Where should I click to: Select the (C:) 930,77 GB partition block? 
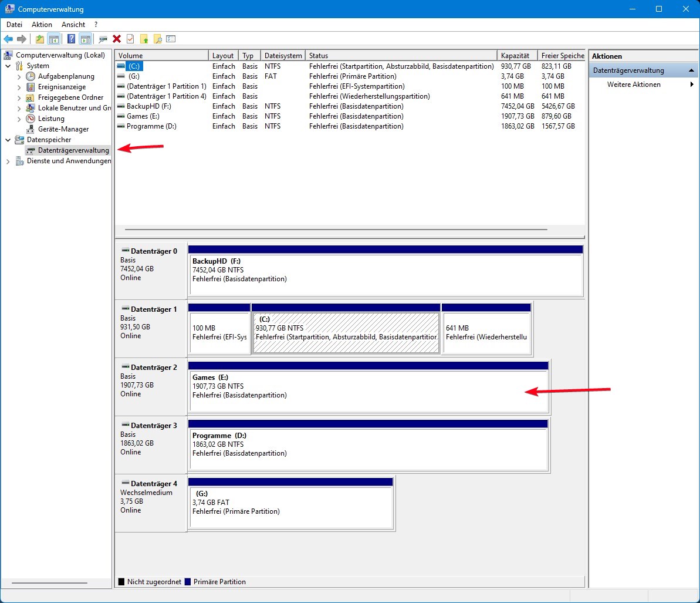pos(346,329)
